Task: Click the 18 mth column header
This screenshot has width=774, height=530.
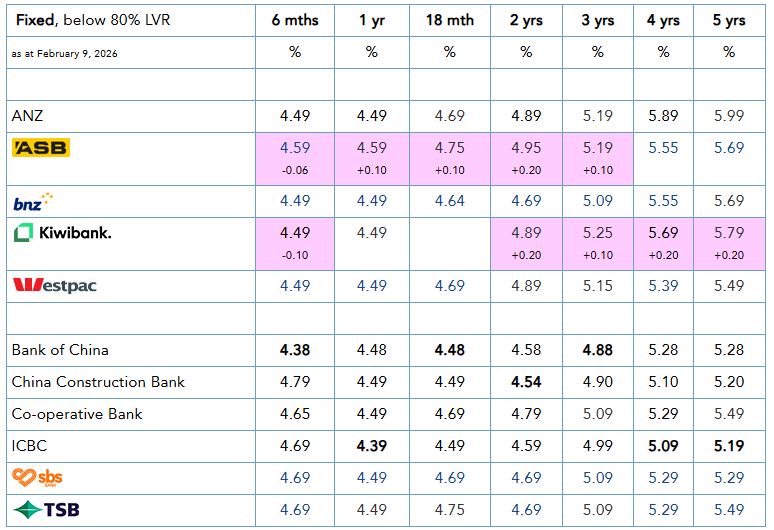Action: click(450, 20)
